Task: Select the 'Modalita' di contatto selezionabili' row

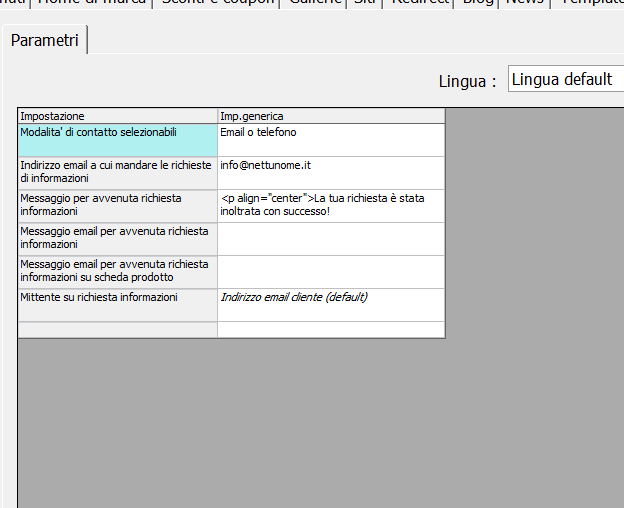Action: [x=118, y=140]
